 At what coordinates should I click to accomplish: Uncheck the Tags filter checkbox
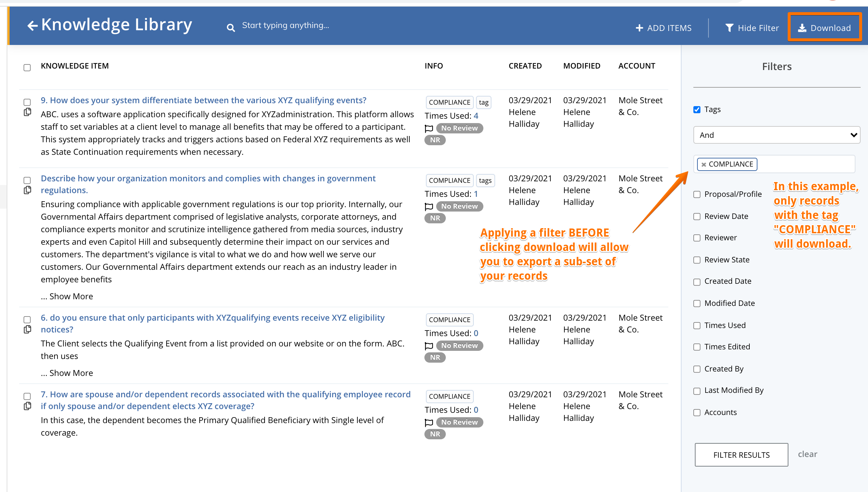[697, 109]
